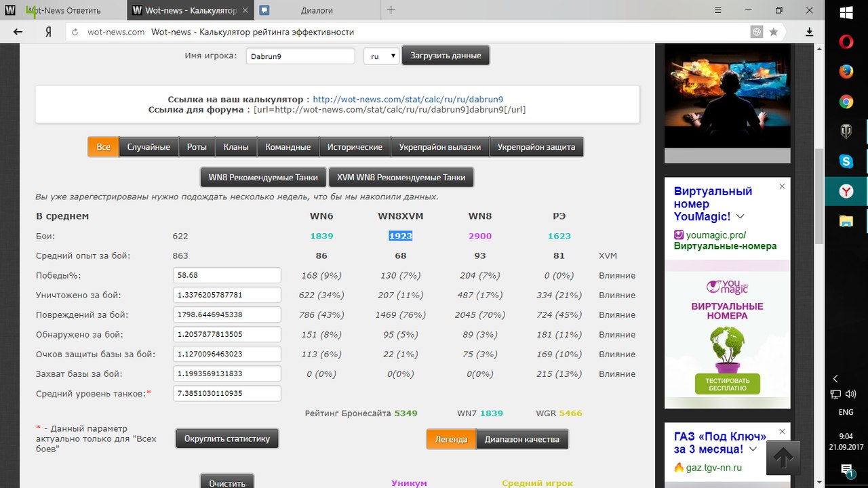Image resolution: width=868 pixels, height=488 pixels.
Task: Click the Yandex home button
Action: click(48, 32)
